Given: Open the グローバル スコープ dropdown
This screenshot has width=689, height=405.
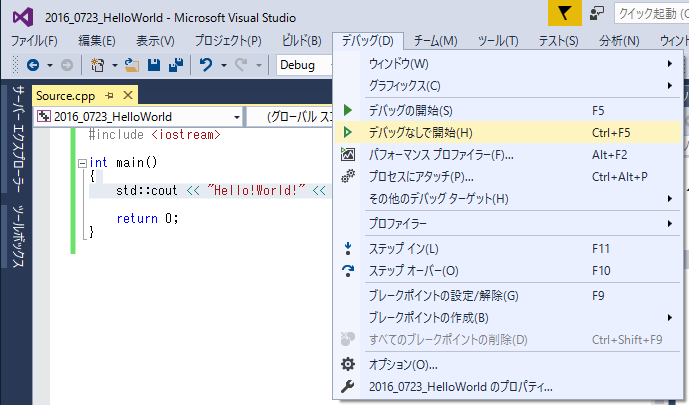Looking at the screenshot, I should click(x=290, y=117).
